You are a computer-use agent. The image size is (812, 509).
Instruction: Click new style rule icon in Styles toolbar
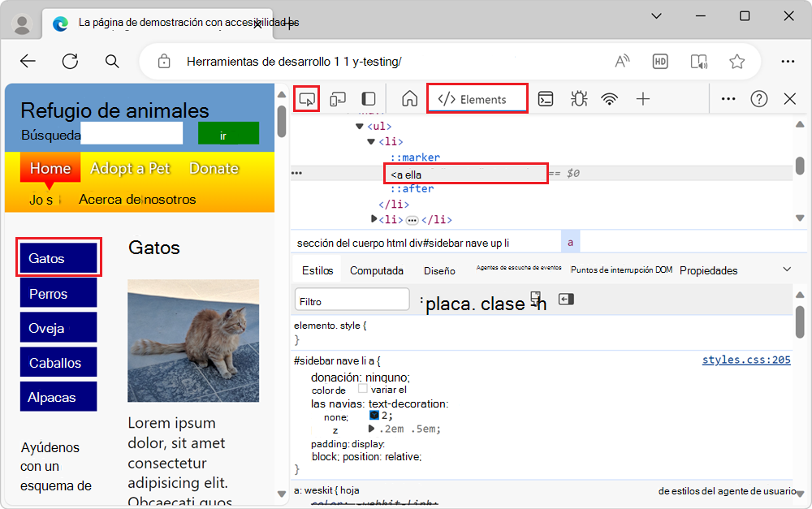pyautogui.click(x=536, y=299)
